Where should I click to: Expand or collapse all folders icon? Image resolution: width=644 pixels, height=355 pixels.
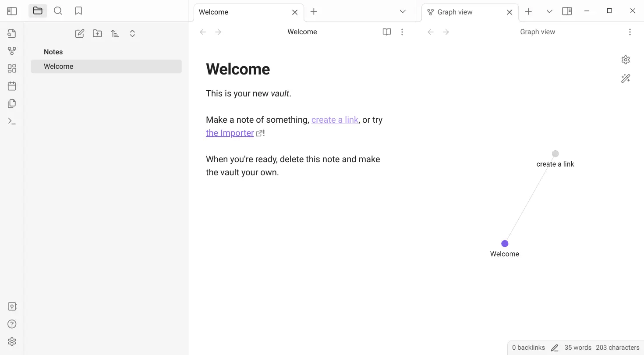132,33
